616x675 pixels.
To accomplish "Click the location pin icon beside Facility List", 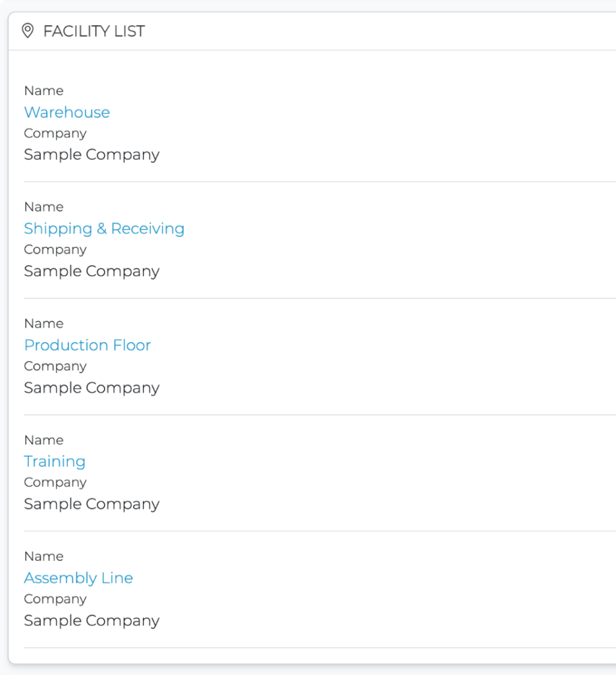I will click(x=28, y=31).
